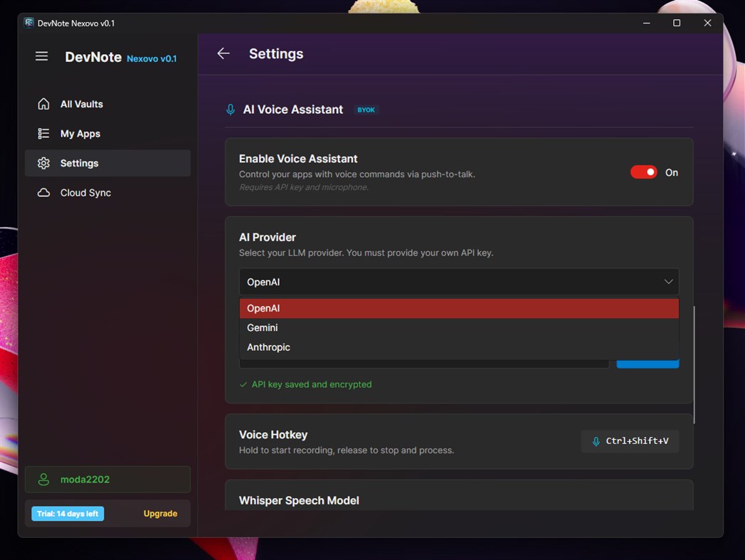This screenshot has width=745, height=560.
Task: Click the microphone icon beside AI Voice Assistant
Action: (x=231, y=110)
